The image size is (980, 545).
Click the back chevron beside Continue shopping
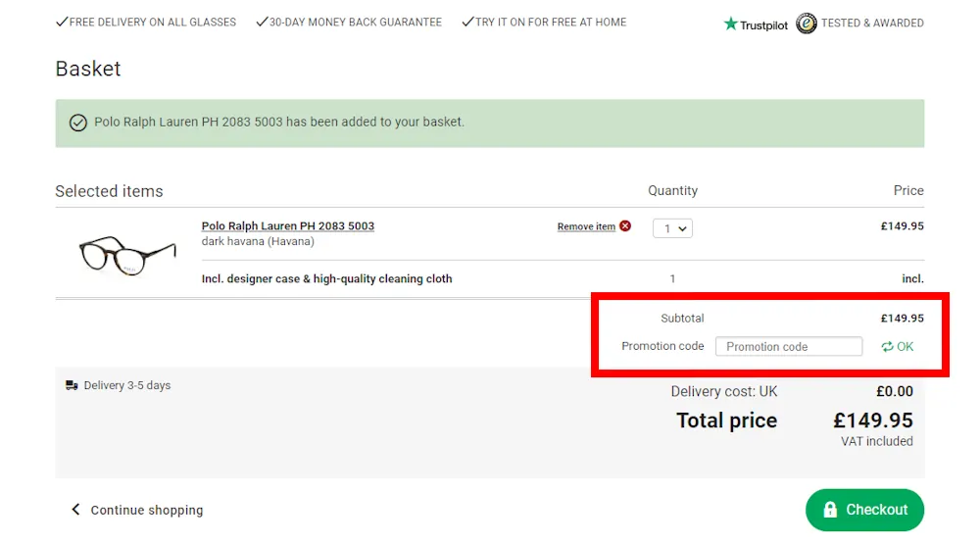coord(75,510)
